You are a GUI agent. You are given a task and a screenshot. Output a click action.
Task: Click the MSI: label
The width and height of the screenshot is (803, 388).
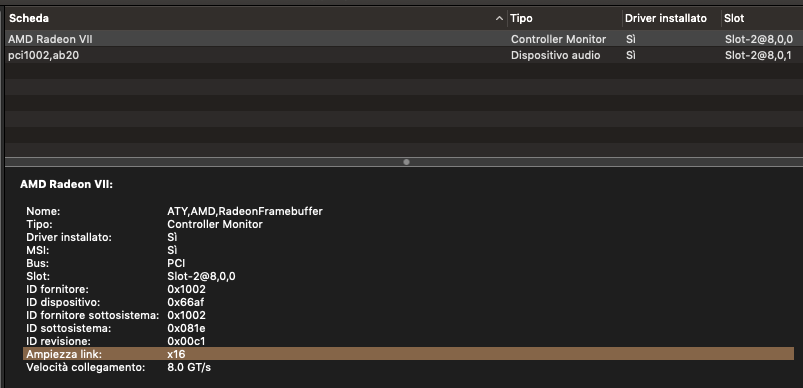pos(37,250)
